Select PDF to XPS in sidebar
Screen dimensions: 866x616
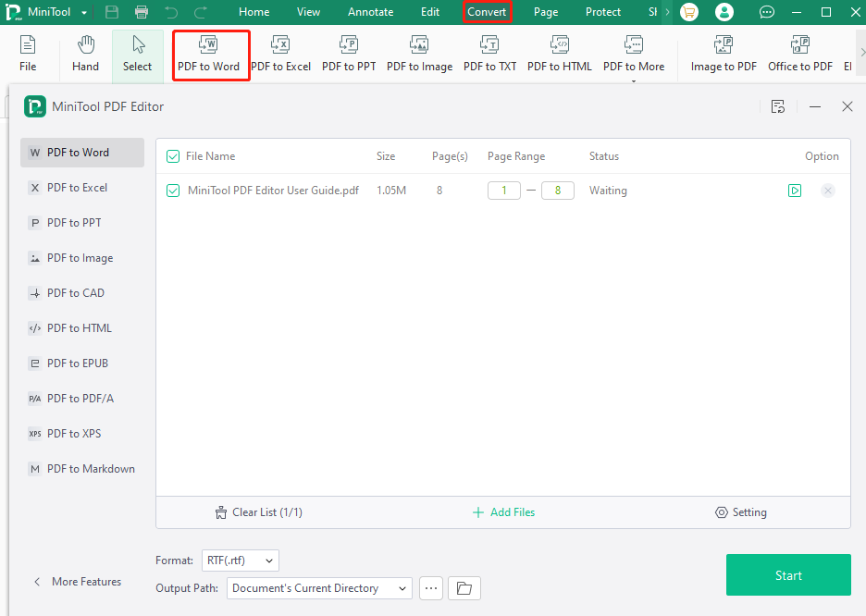(x=82, y=434)
